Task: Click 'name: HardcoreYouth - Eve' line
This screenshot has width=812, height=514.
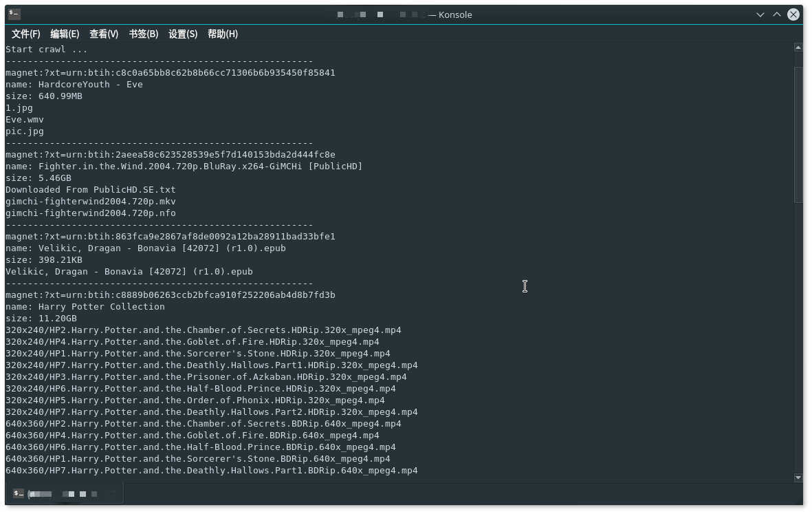Action: pos(74,85)
